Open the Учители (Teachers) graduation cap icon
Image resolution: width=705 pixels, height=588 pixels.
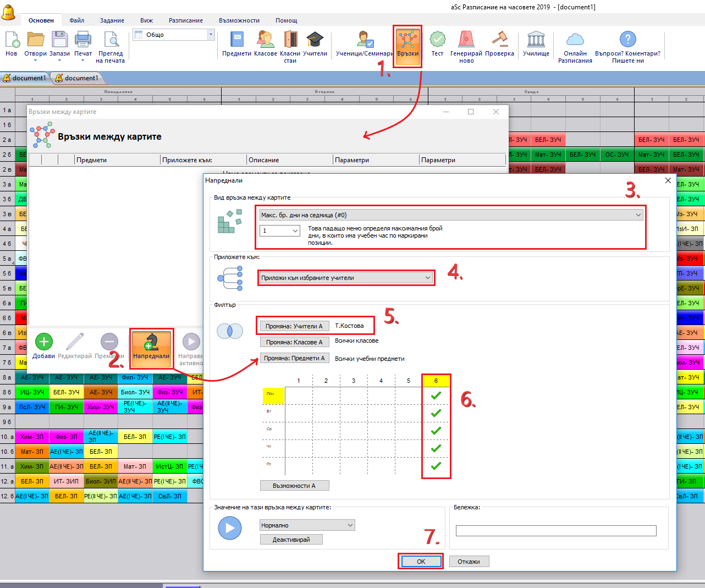(315, 40)
